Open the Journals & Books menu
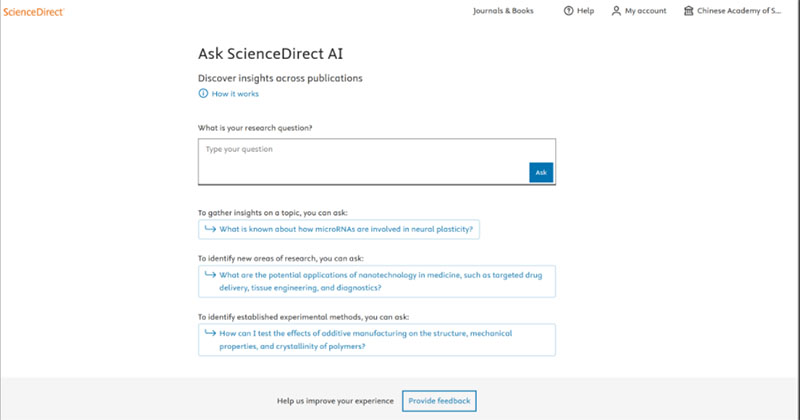 pos(503,11)
